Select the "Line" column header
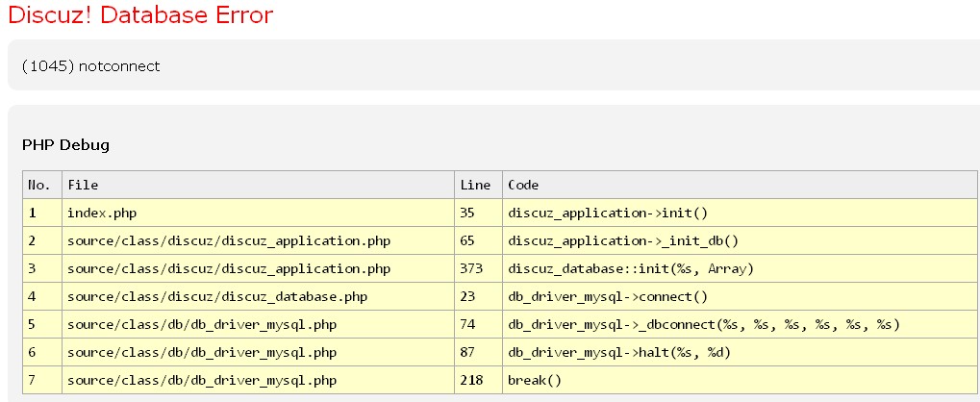The image size is (980, 402). pyautogui.click(x=475, y=185)
